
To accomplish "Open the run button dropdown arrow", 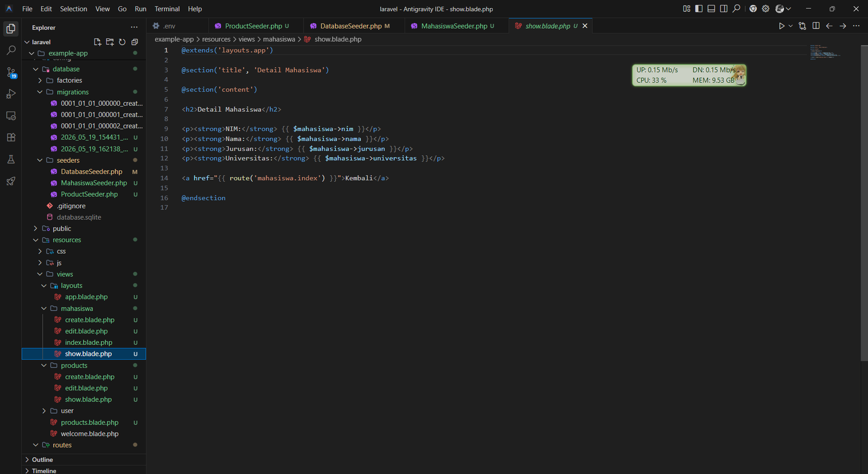I will (790, 25).
